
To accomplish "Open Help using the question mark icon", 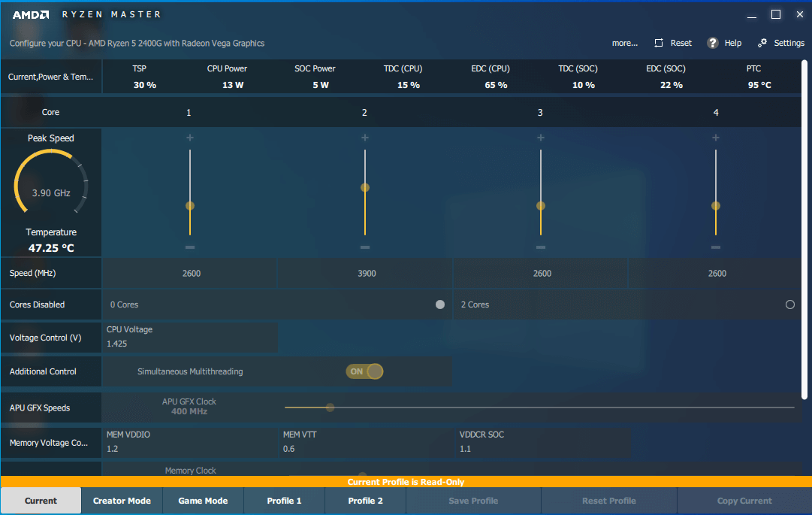I will click(x=712, y=43).
